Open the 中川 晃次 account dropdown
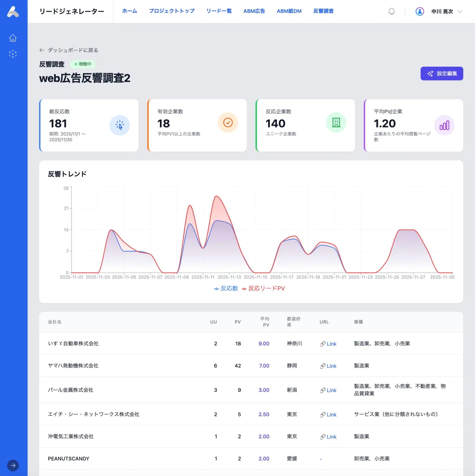 point(446,11)
